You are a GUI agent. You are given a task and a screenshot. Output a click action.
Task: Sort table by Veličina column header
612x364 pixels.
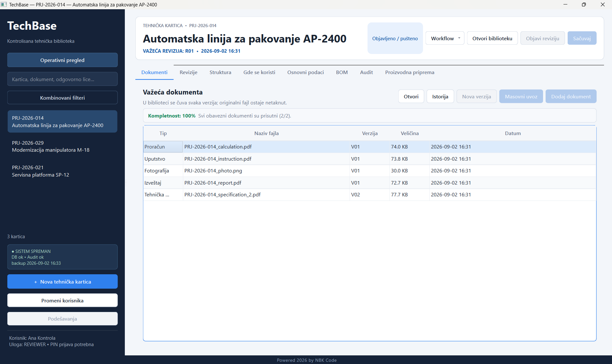tap(410, 133)
